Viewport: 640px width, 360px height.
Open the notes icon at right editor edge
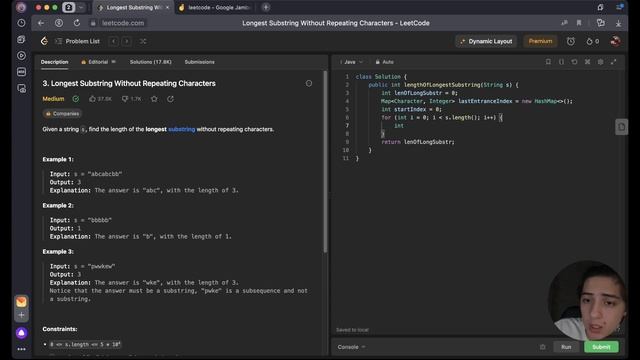pos(621,127)
